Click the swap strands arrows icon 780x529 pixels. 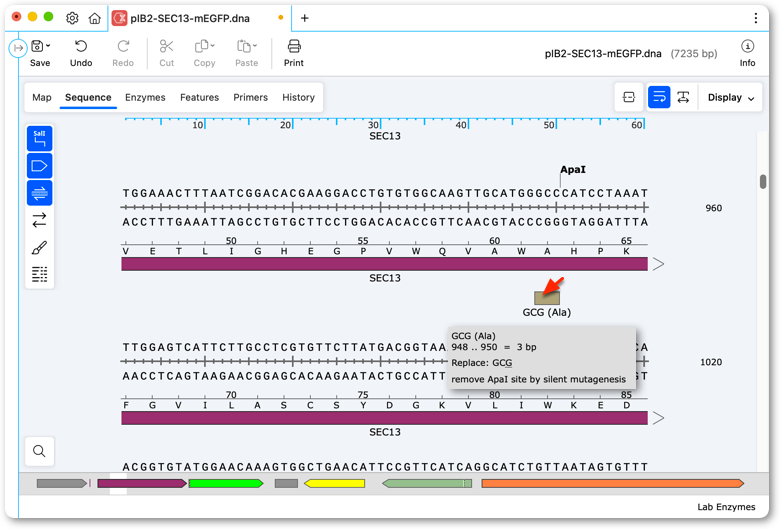click(x=39, y=220)
